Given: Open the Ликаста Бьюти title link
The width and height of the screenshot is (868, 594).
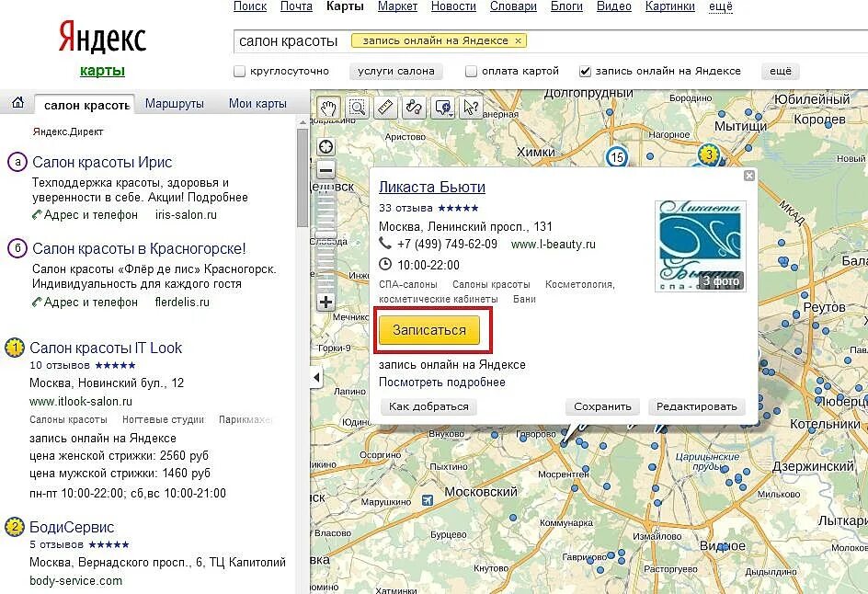Looking at the screenshot, I should (432, 187).
